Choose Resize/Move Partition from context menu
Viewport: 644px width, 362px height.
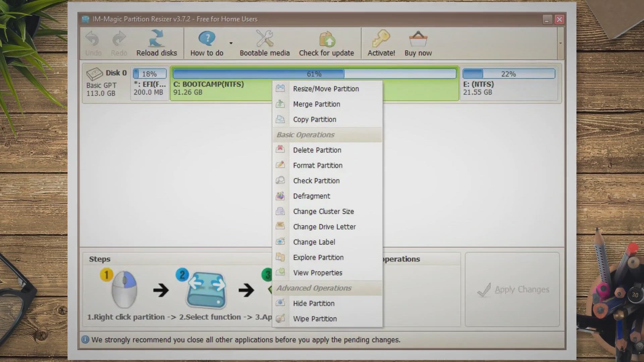point(327,89)
